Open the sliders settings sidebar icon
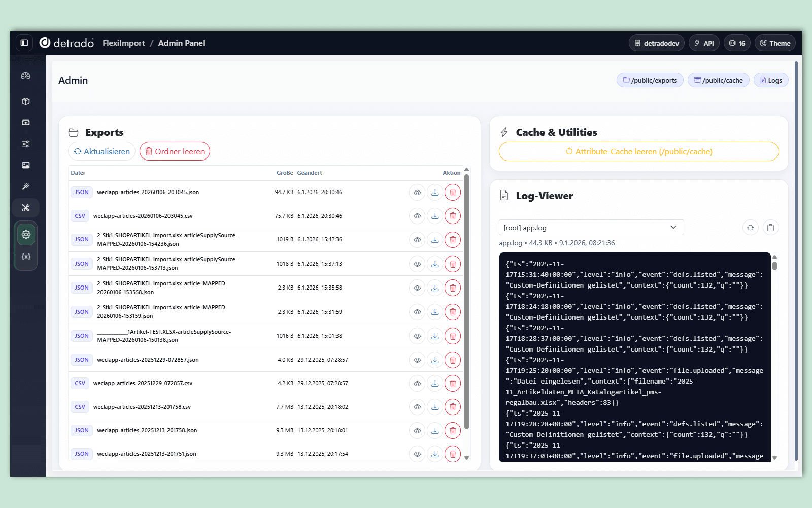Viewport: 812px width, 508px height. pos(26,144)
